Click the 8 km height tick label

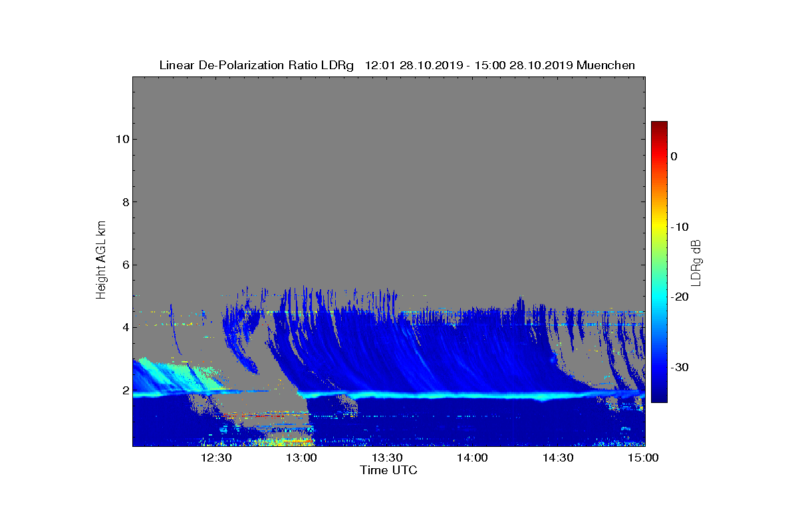pos(124,202)
